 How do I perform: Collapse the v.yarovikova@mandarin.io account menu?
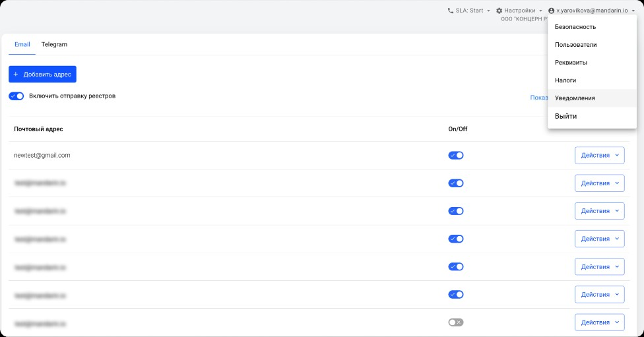click(x=633, y=11)
